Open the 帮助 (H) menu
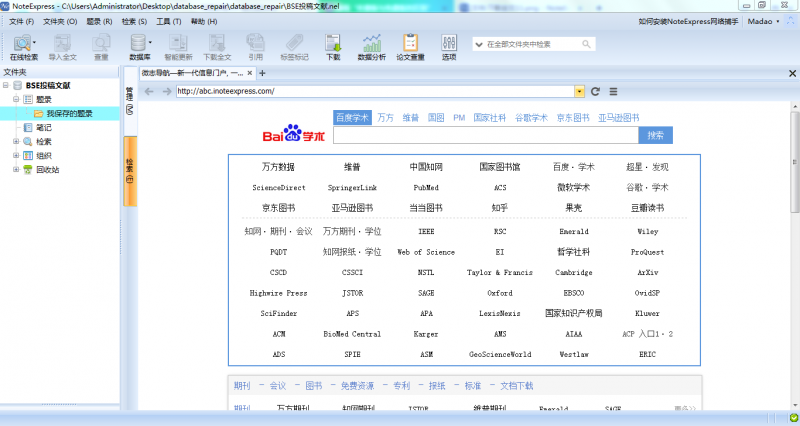The height and width of the screenshot is (426, 800). (x=204, y=21)
